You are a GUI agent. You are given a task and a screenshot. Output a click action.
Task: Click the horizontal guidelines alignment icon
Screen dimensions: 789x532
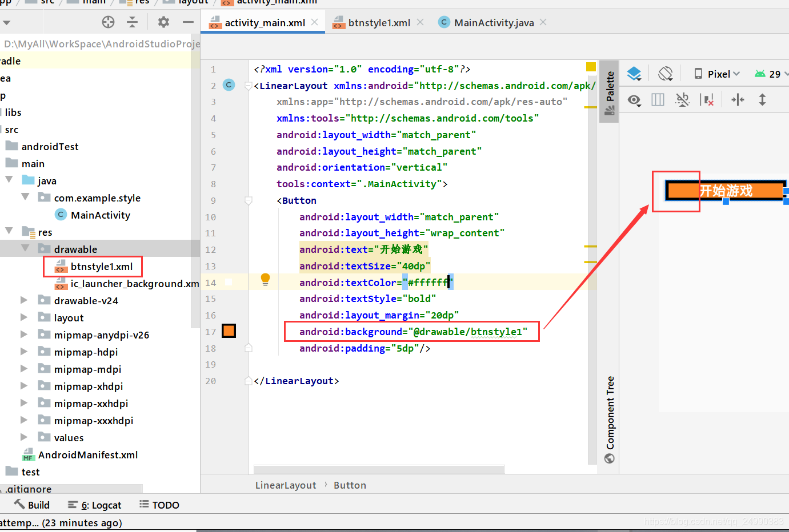point(738,100)
